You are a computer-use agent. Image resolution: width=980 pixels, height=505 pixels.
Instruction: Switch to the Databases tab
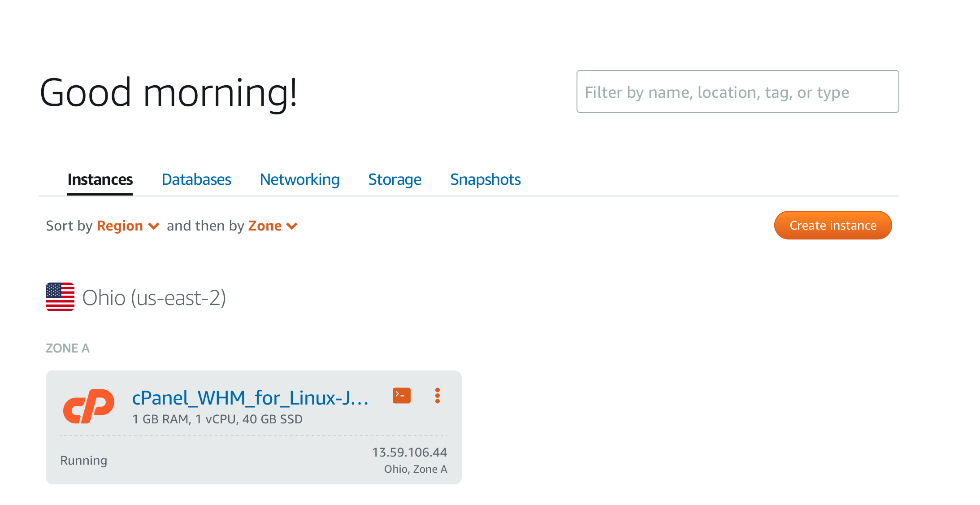click(196, 179)
